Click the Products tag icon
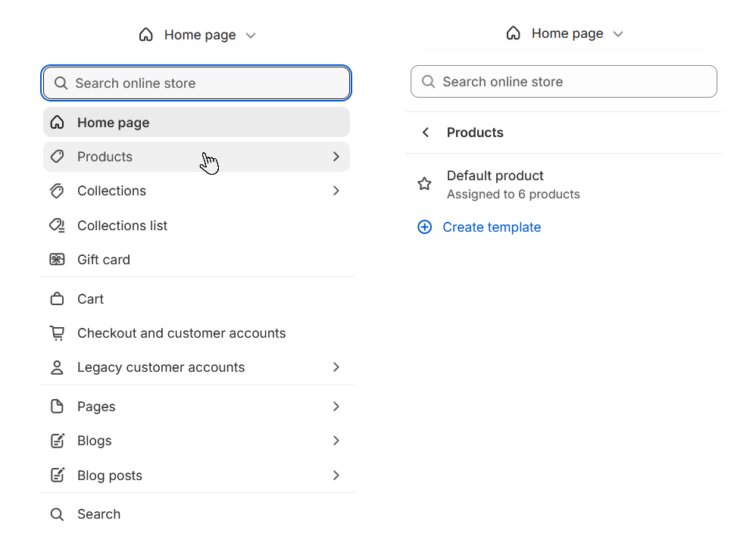Viewport: 756px width, 555px height. pos(57,157)
